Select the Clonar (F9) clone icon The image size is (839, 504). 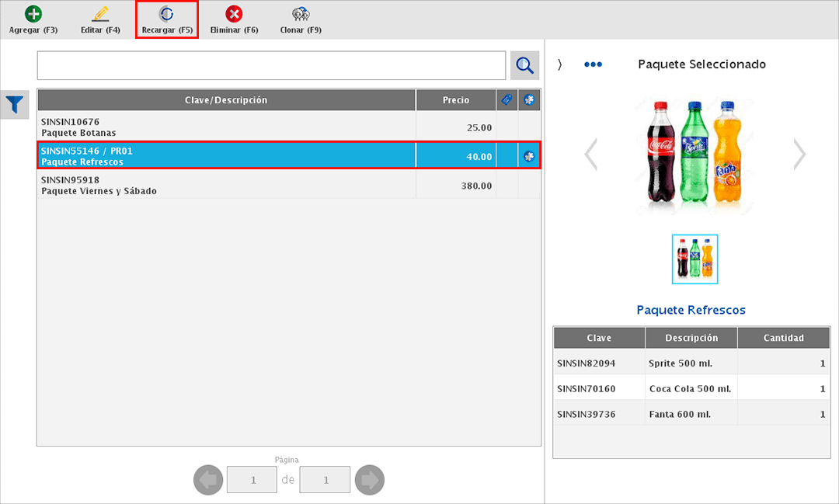click(301, 15)
